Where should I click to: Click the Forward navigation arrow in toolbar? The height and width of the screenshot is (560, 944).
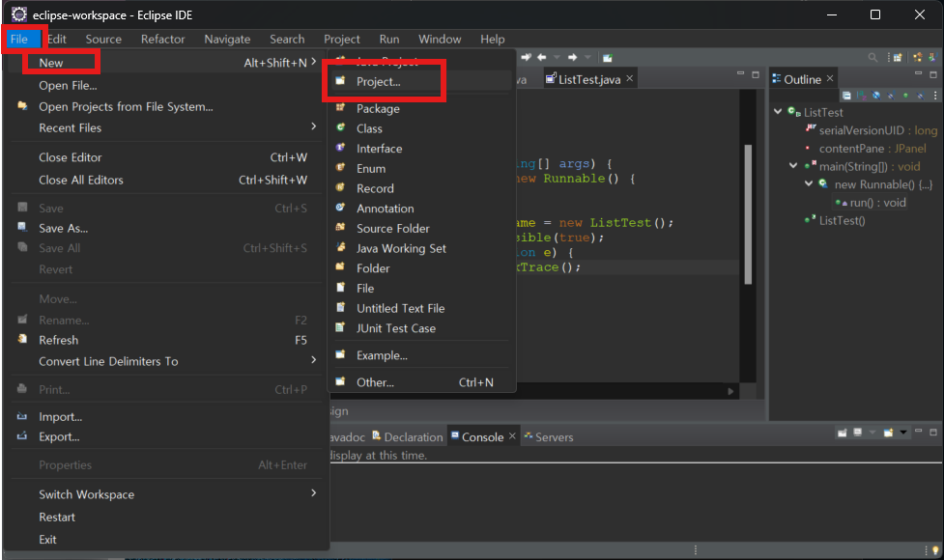click(x=573, y=57)
